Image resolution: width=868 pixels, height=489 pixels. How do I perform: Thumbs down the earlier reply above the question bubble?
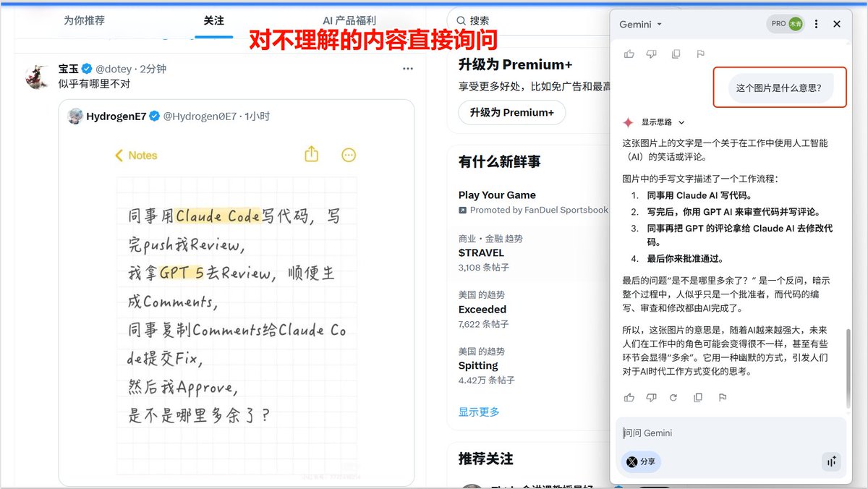click(651, 54)
